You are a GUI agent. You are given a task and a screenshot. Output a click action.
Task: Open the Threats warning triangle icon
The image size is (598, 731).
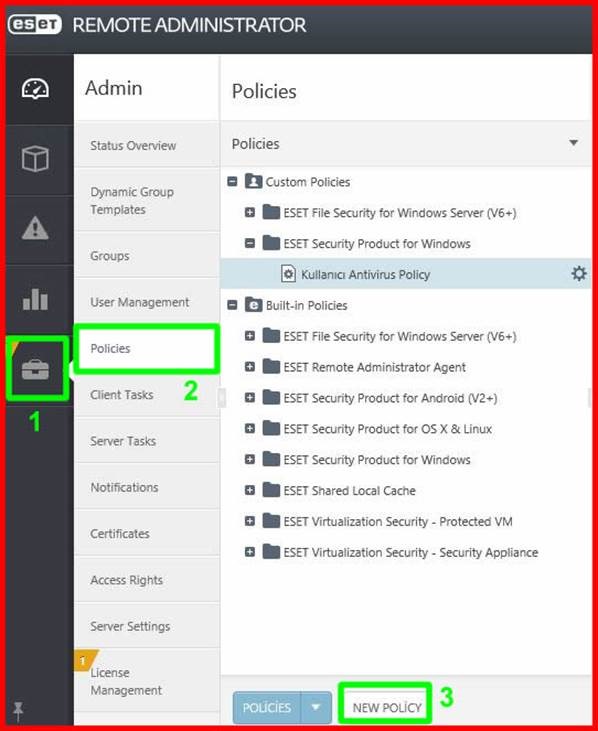click(x=35, y=228)
